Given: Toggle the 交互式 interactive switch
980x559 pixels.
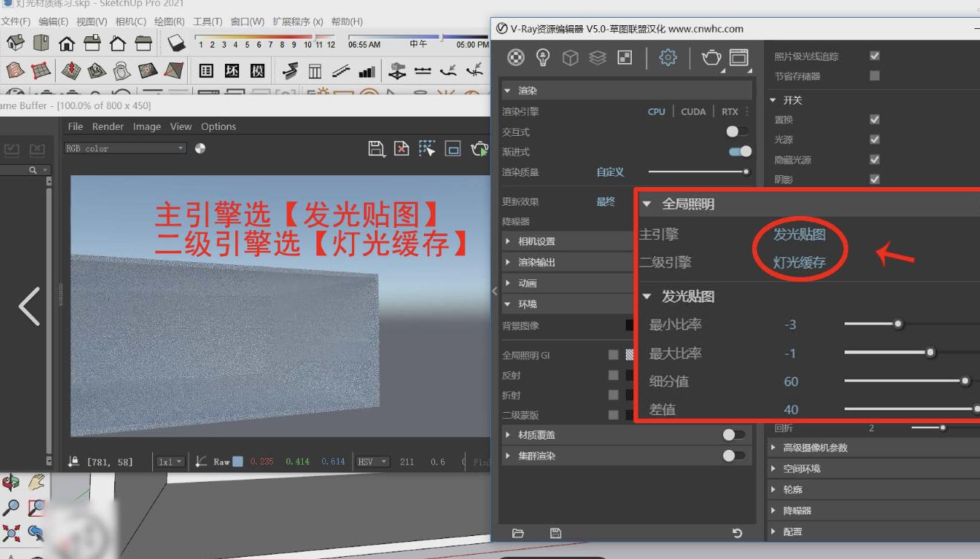Looking at the screenshot, I should click(736, 131).
